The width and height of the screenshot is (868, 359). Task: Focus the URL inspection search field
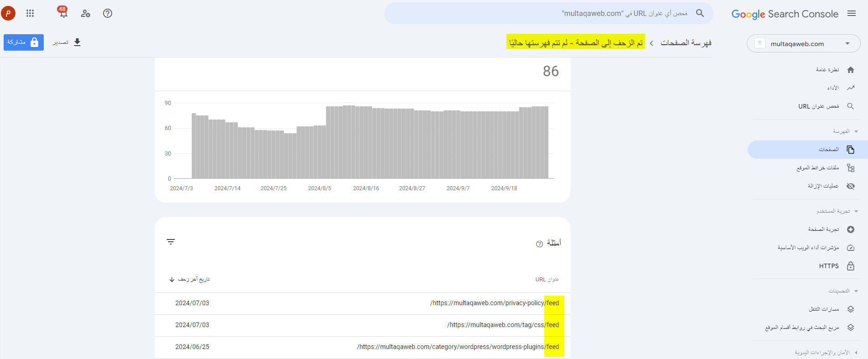pyautogui.click(x=548, y=13)
